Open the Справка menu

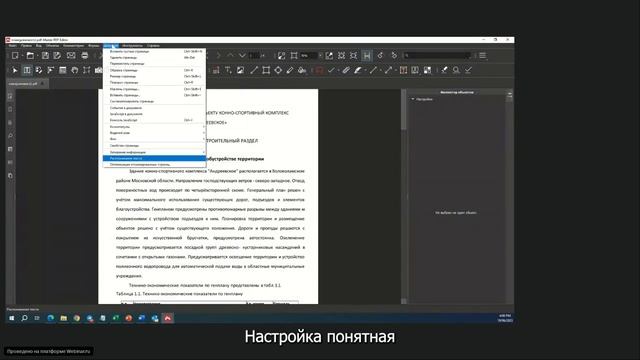(x=153, y=46)
